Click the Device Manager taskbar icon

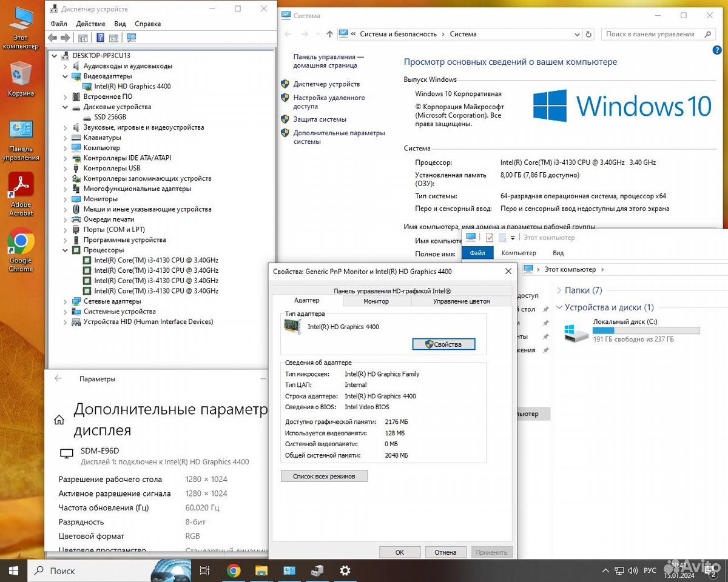coord(317,570)
